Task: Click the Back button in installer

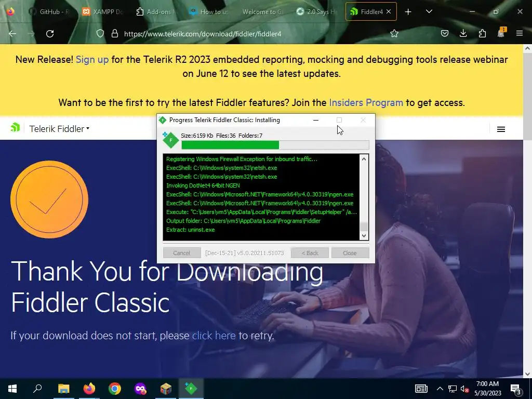Action: point(310,253)
